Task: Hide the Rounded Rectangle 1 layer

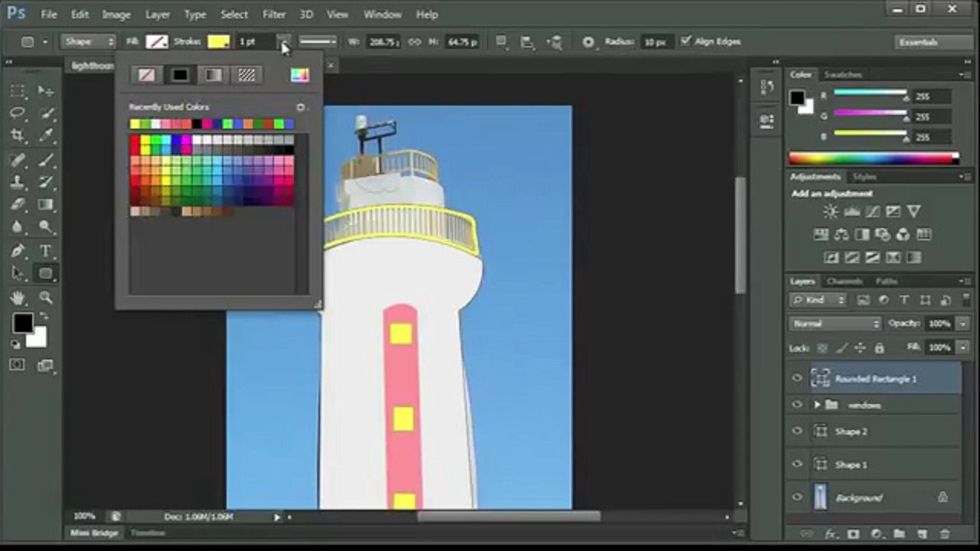Action: pyautogui.click(x=797, y=378)
